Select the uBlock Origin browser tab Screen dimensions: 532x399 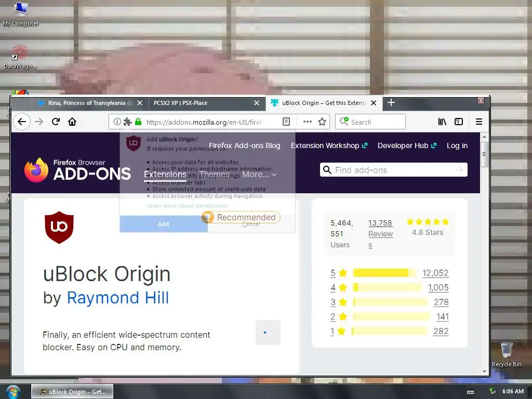click(x=324, y=103)
